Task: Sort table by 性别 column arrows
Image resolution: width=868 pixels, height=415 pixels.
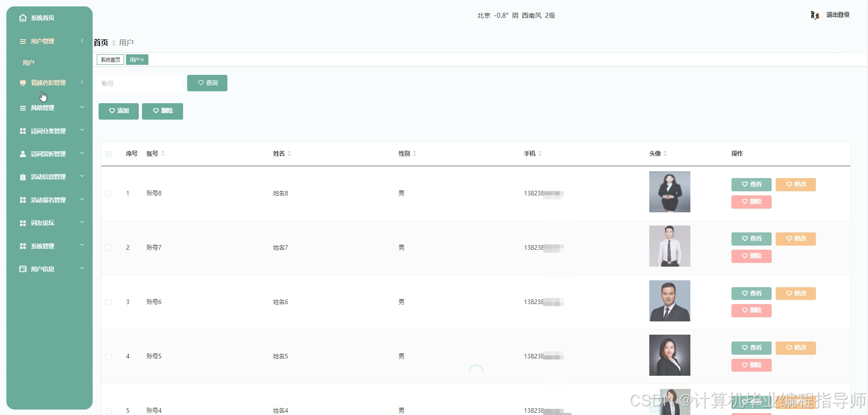Action: pos(415,153)
